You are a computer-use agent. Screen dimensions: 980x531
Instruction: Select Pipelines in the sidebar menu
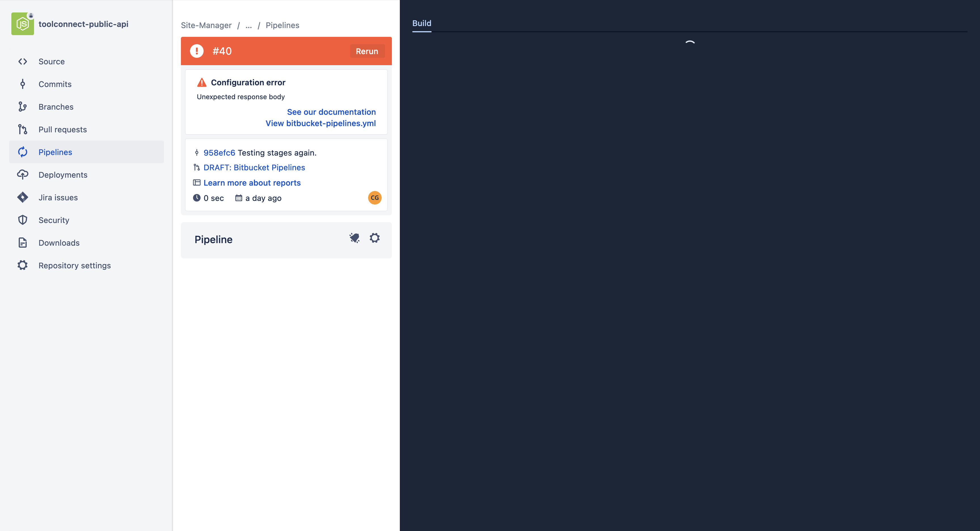pyautogui.click(x=55, y=152)
